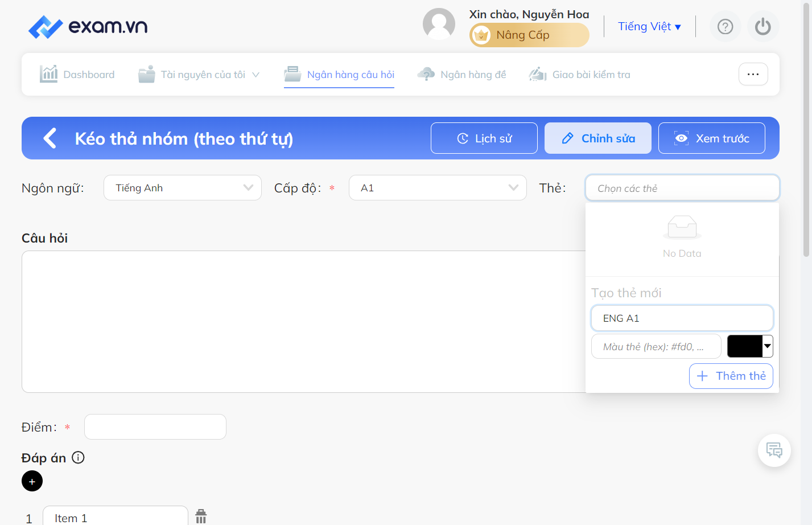Click the power logout icon

click(x=763, y=27)
